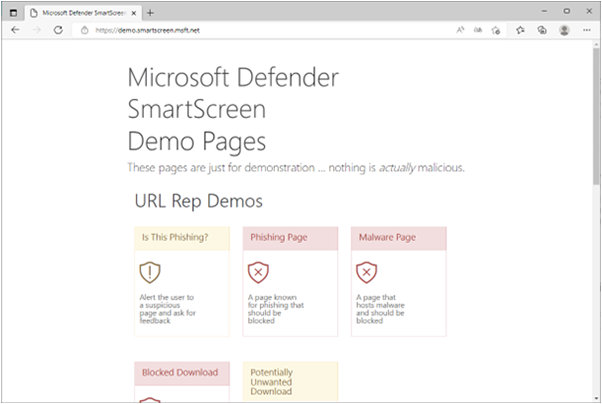Click the scrollbar down arrow
This screenshot has height=404, width=602.
click(596, 398)
